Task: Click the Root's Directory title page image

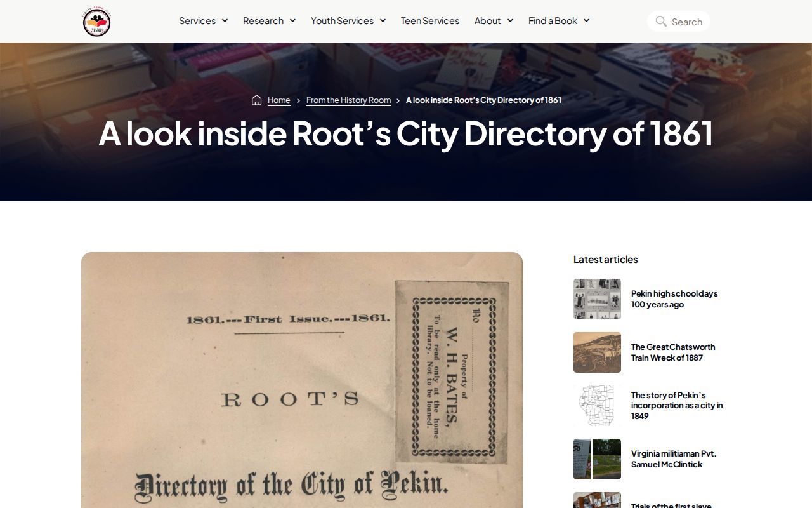Action: 302,380
